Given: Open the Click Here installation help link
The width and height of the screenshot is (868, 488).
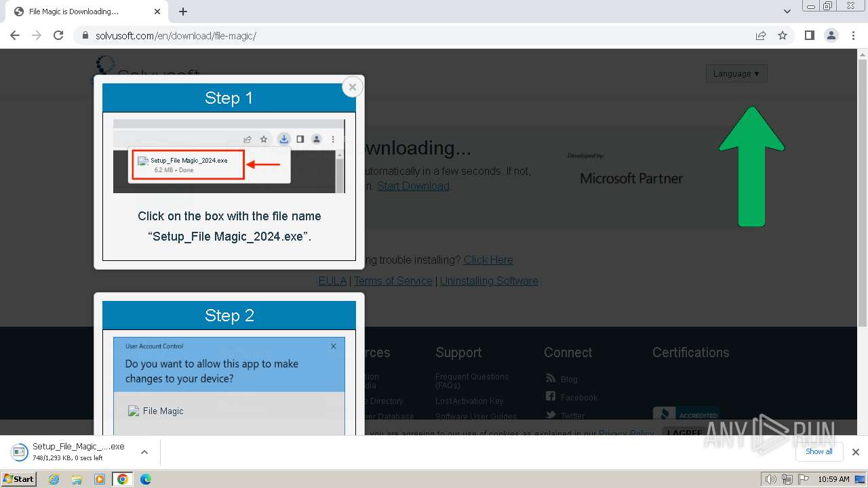Looking at the screenshot, I should (488, 260).
